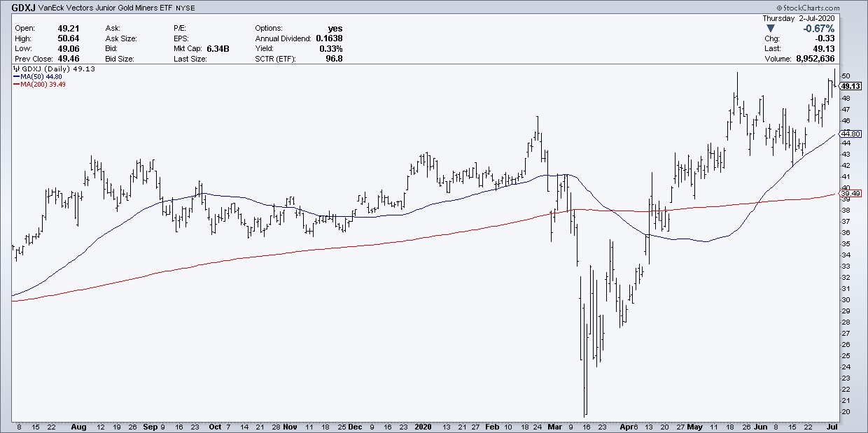
Task: Click the 2020 year marker on date axis
Action: pyautogui.click(x=423, y=425)
